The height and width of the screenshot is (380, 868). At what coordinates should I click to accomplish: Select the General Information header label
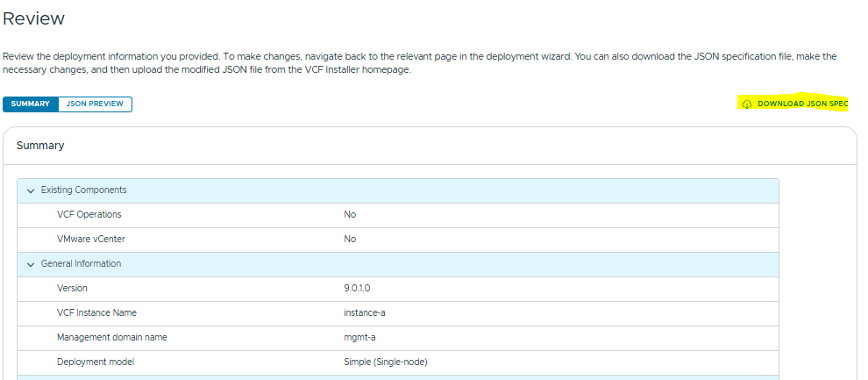click(x=81, y=264)
